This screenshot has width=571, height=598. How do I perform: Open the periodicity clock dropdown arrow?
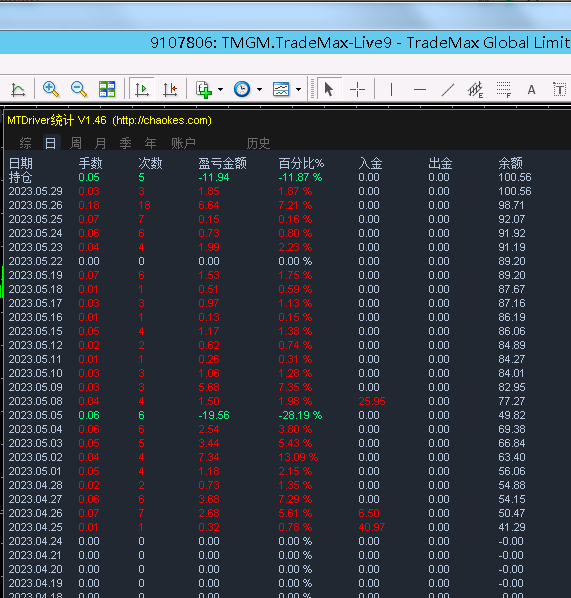click(259, 90)
